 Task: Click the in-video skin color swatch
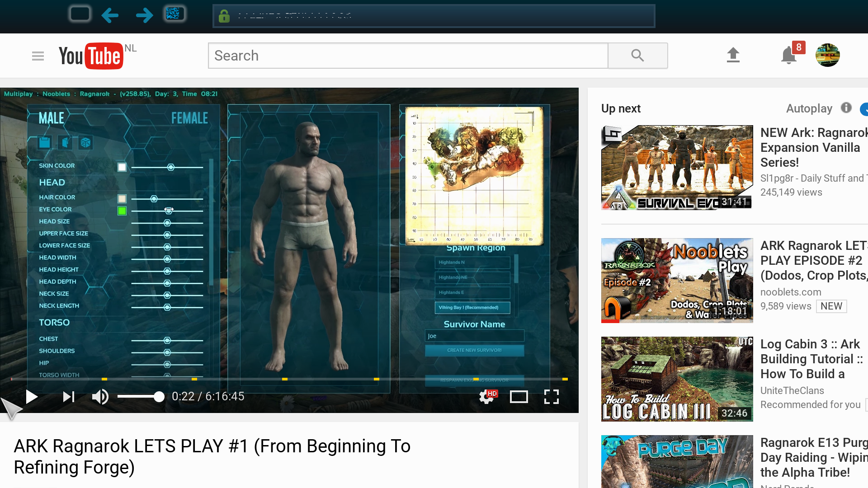[122, 167]
